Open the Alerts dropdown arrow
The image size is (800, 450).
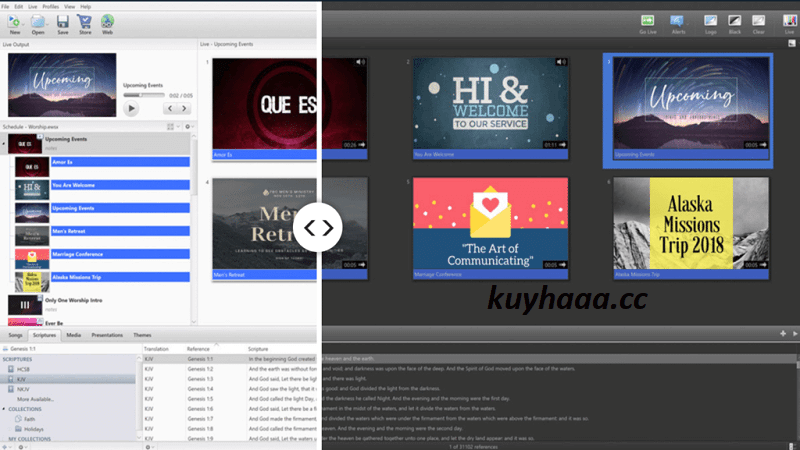coord(688,24)
